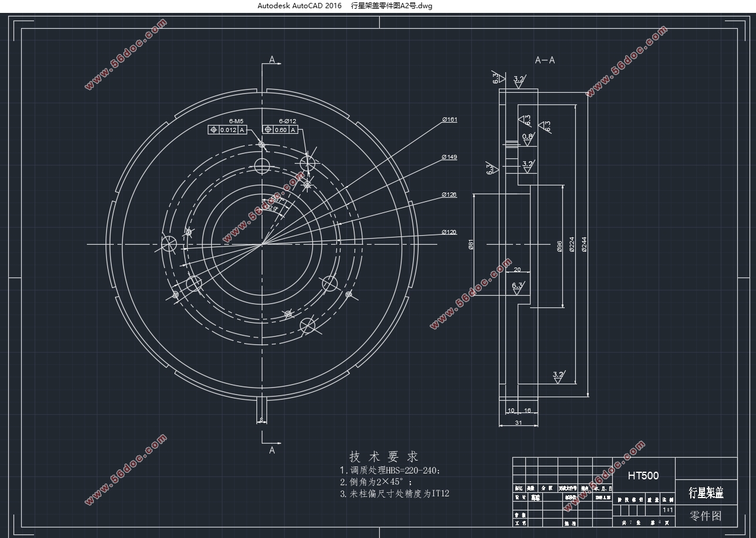756x538 pixels.
Task: Click the 31 overall width dimension
Action: click(x=518, y=422)
